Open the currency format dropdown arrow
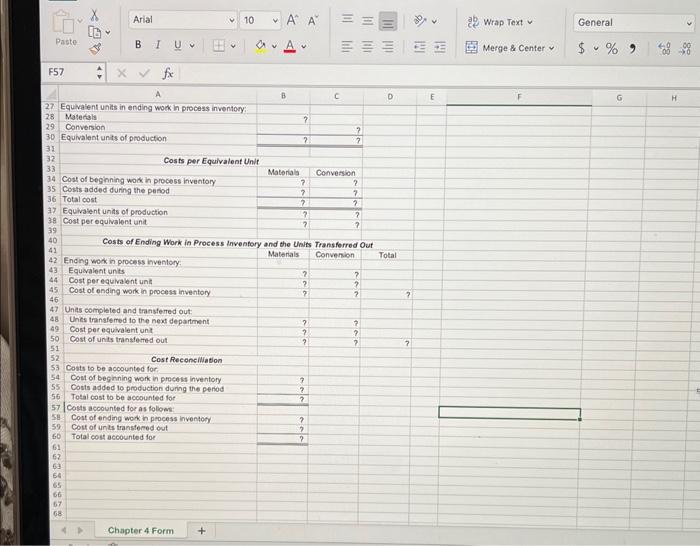Viewport: 700px width, 546px height. 596,48
